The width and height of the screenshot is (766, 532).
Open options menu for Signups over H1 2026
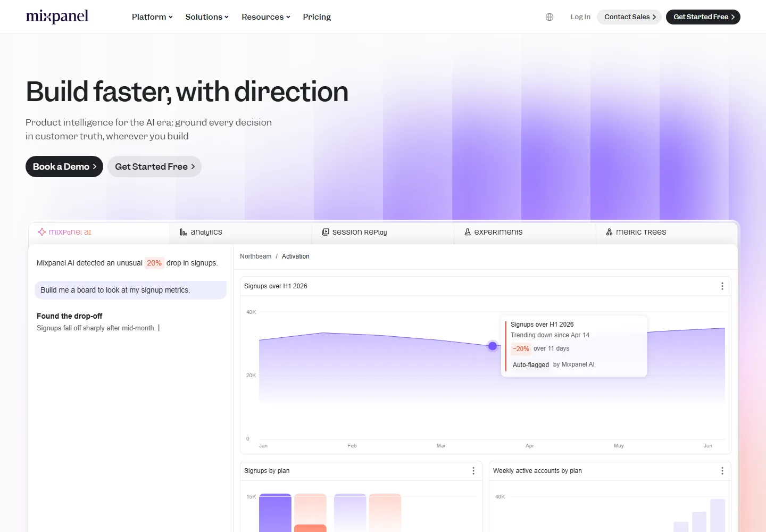click(722, 286)
